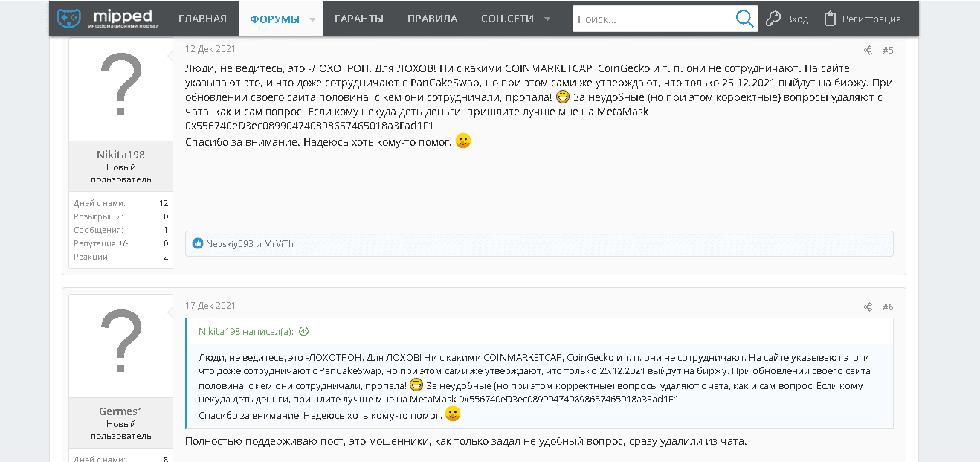Open the Правила menu item

point(432,19)
